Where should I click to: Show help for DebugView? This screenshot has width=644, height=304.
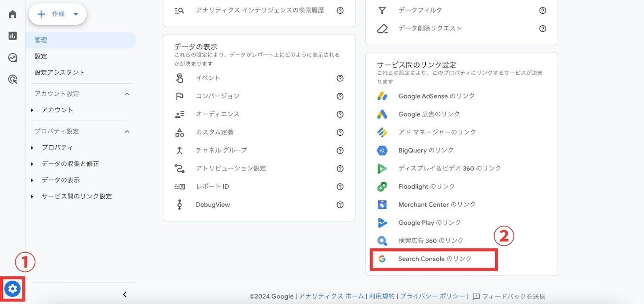click(340, 205)
